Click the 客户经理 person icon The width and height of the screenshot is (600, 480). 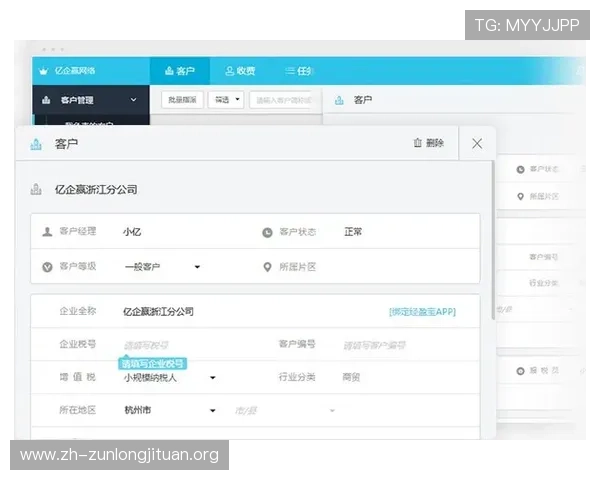tap(47, 232)
